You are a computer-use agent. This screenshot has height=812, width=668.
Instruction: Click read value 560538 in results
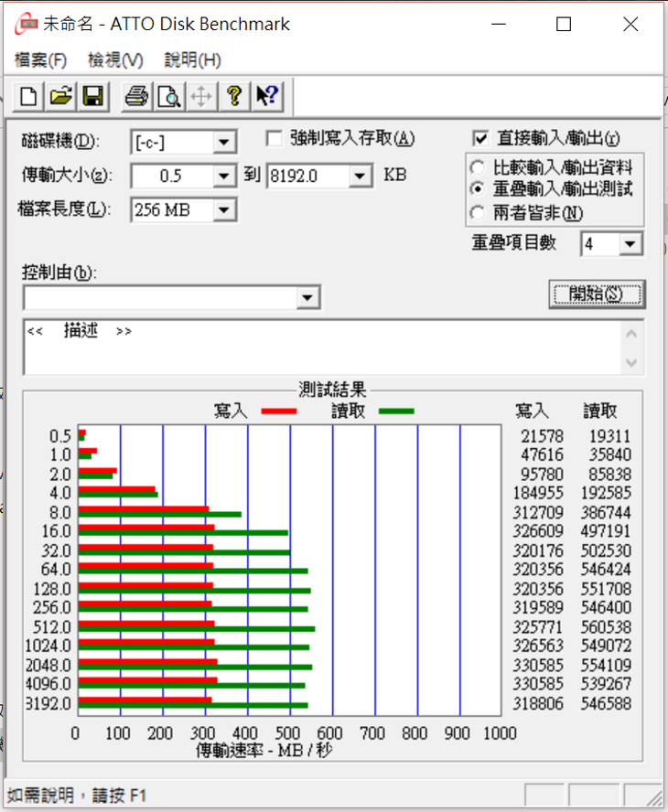[x=606, y=627]
